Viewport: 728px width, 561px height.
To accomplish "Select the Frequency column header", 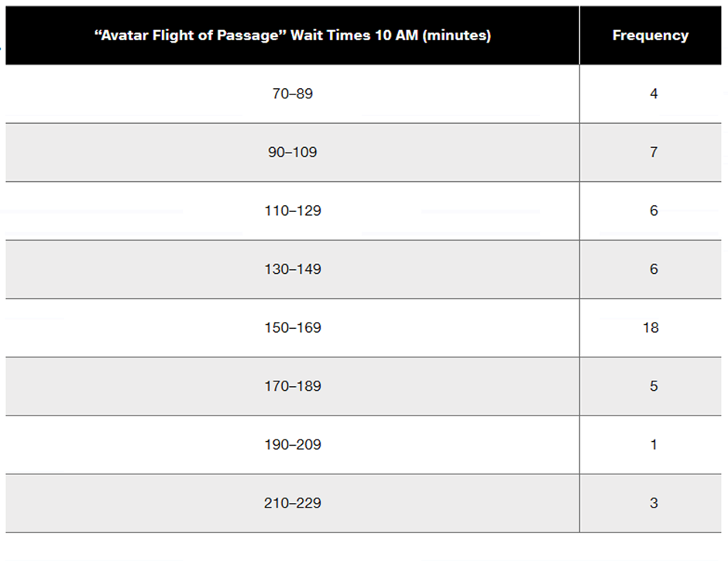I will pyautogui.click(x=650, y=36).
